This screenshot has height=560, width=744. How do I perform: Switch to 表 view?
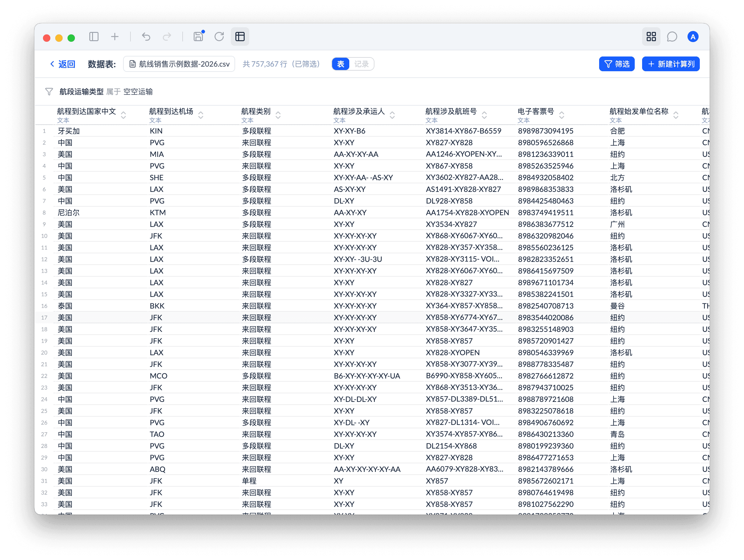(341, 64)
